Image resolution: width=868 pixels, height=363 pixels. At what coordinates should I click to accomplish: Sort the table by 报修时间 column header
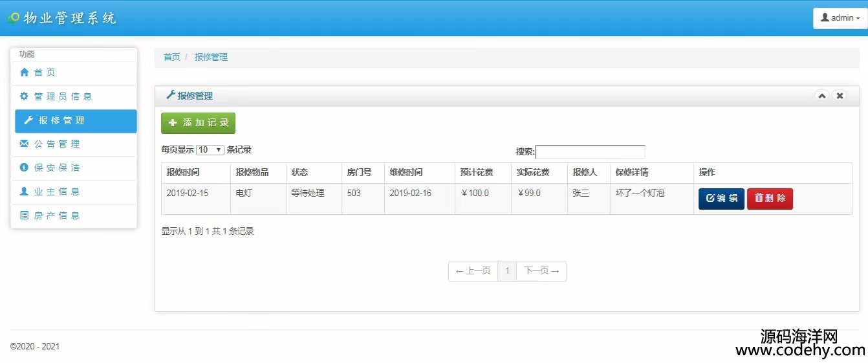pos(183,173)
